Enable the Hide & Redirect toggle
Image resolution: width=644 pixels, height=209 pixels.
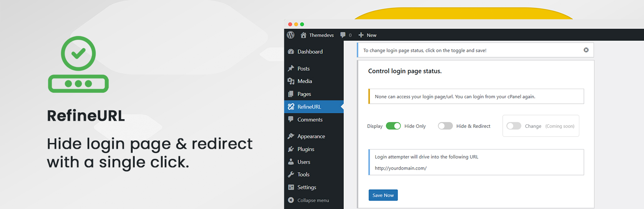tap(445, 126)
